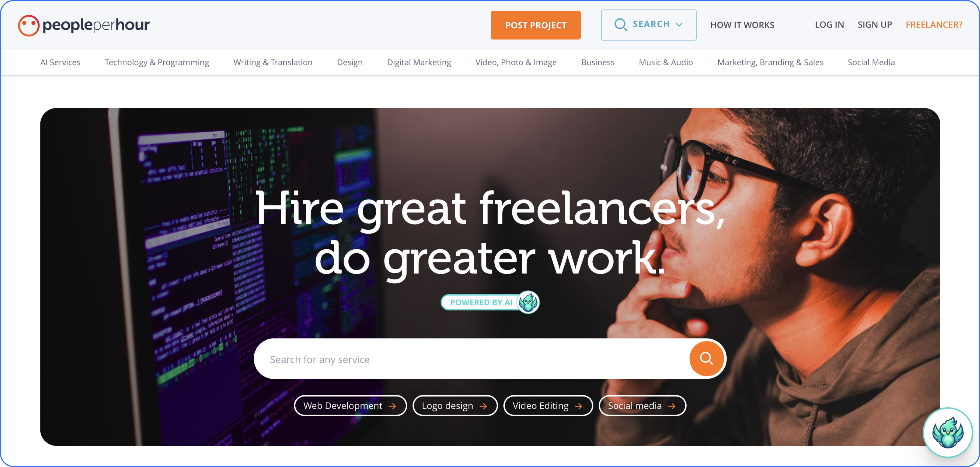980x467 pixels.
Task: Open the Technology & Programming category menu
Action: click(157, 62)
